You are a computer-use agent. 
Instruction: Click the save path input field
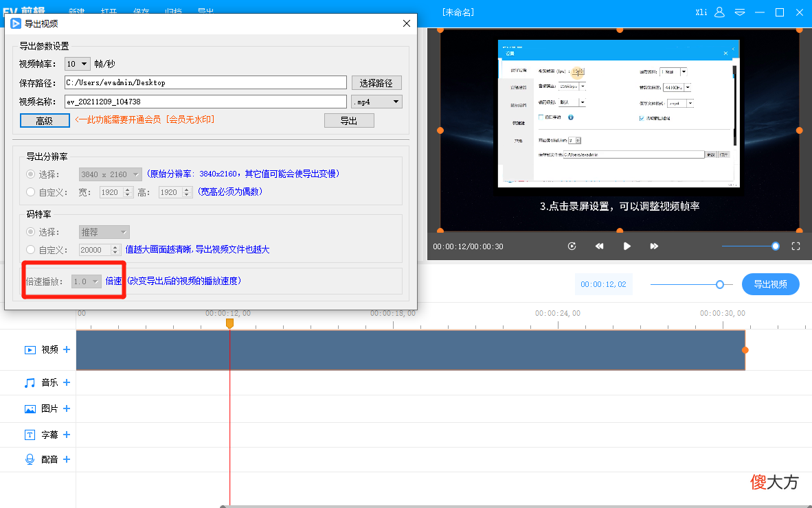click(205, 82)
